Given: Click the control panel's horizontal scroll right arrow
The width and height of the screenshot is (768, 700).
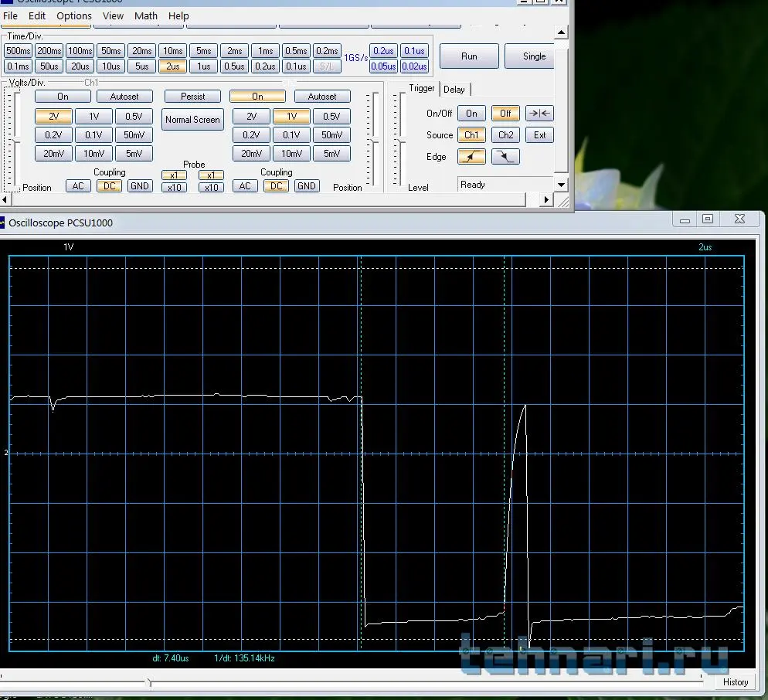Looking at the screenshot, I should (x=547, y=199).
